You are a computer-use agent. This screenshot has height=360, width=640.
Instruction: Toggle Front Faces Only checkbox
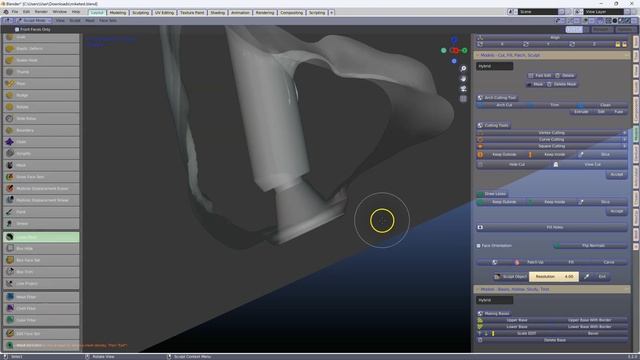pyautogui.click(x=17, y=29)
